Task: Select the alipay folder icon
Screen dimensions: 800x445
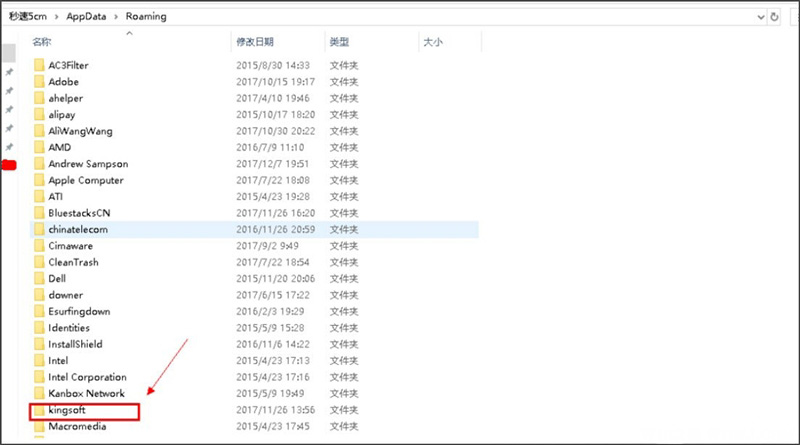Action: point(39,114)
